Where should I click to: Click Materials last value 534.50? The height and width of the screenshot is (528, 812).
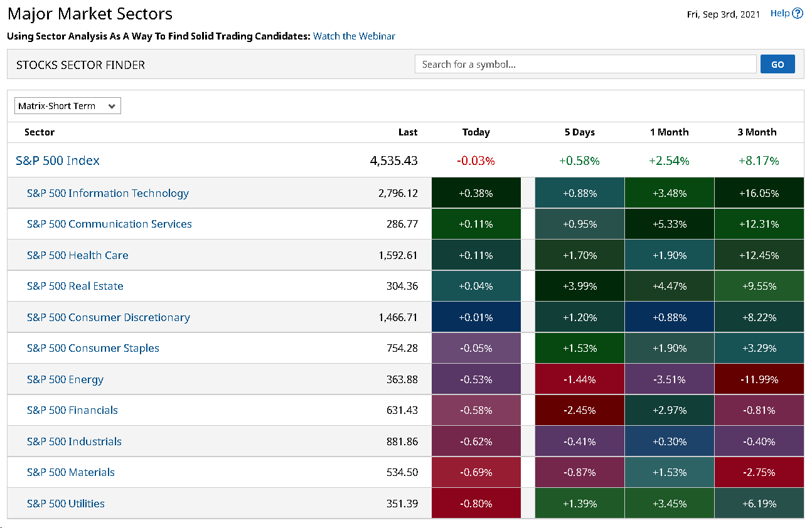coord(402,472)
